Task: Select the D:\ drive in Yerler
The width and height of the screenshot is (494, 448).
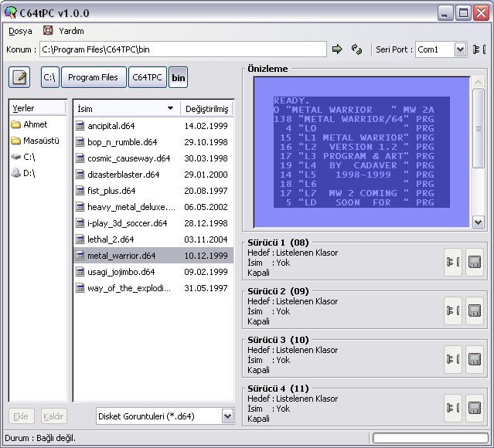Action: click(x=29, y=173)
